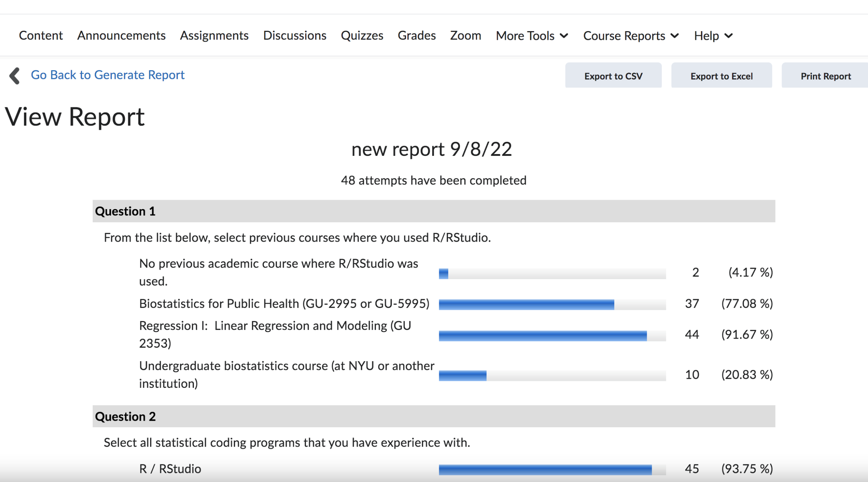The height and width of the screenshot is (482, 868).
Task: Follow the Go Back to Generate Report link
Action: coord(108,75)
